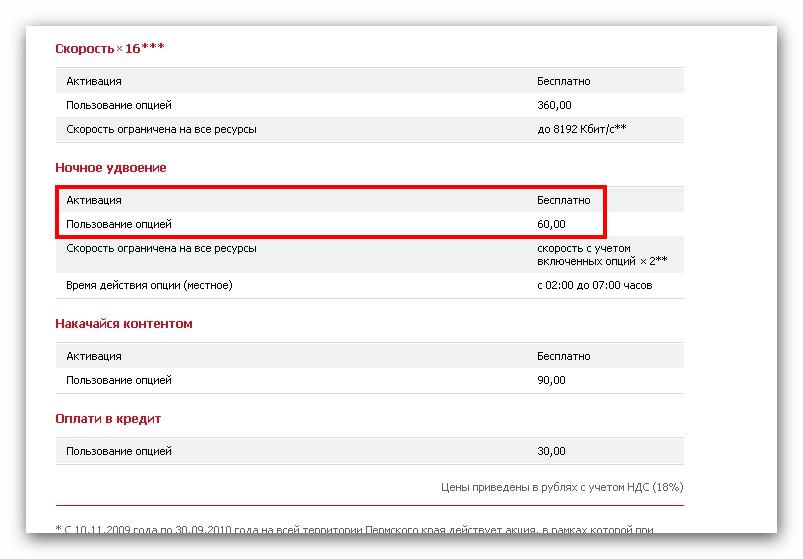803x559 pixels.
Task: Open the "Накачайся контентом" section heading
Action: click(124, 324)
